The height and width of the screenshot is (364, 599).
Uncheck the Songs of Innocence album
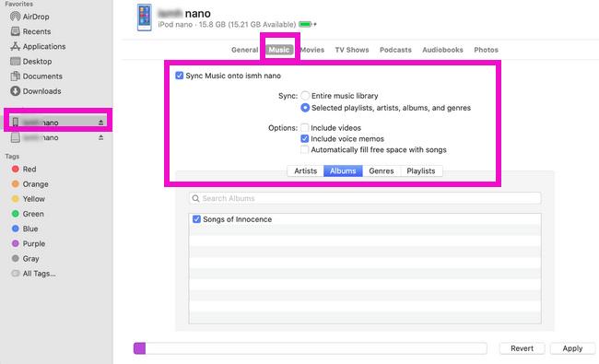tap(196, 218)
